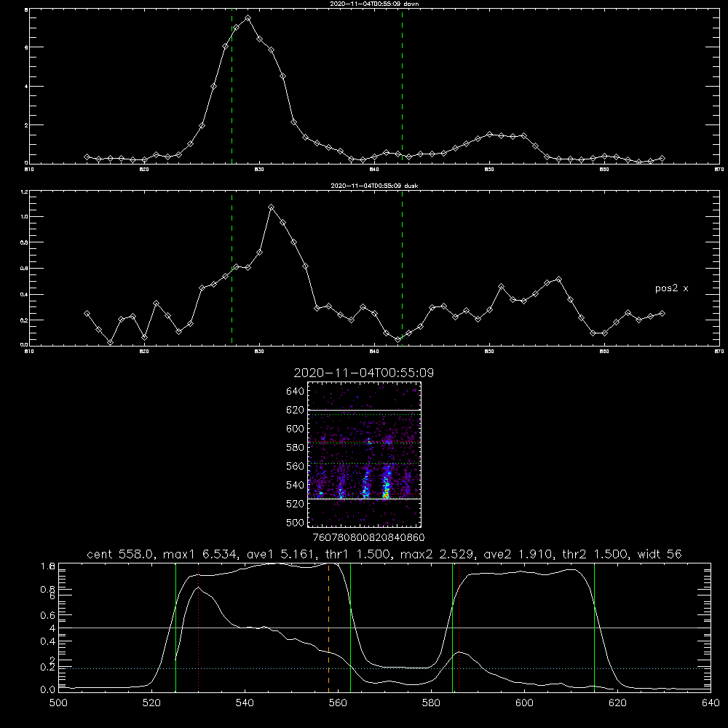This screenshot has width=728, height=728.
Task: Click the '580' label on heat map y-axis
Action: (296, 448)
